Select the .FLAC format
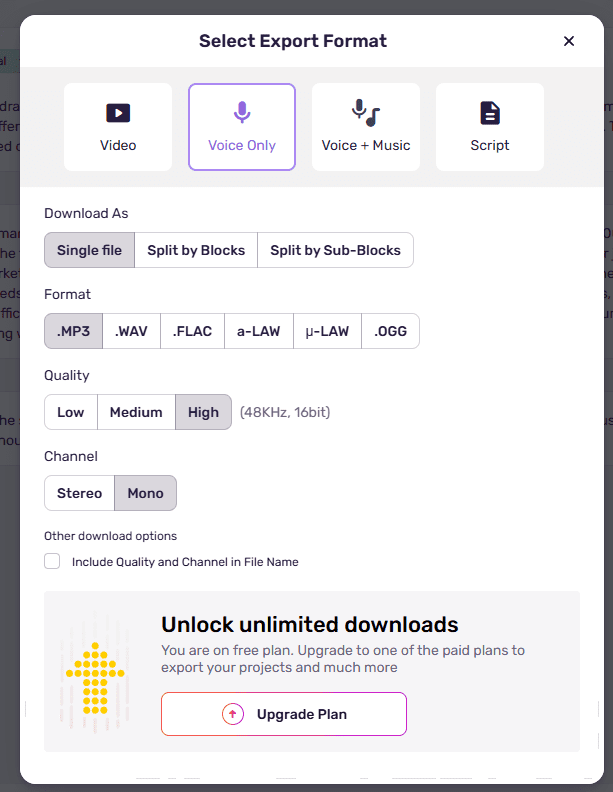Viewport: 613px width, 792px height. coord(192,331)
